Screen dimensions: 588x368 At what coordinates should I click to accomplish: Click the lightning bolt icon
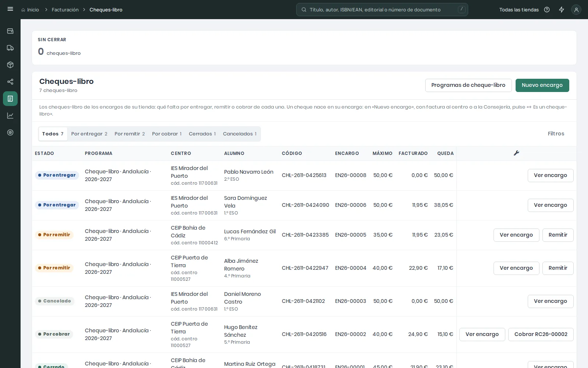point(562,10)
